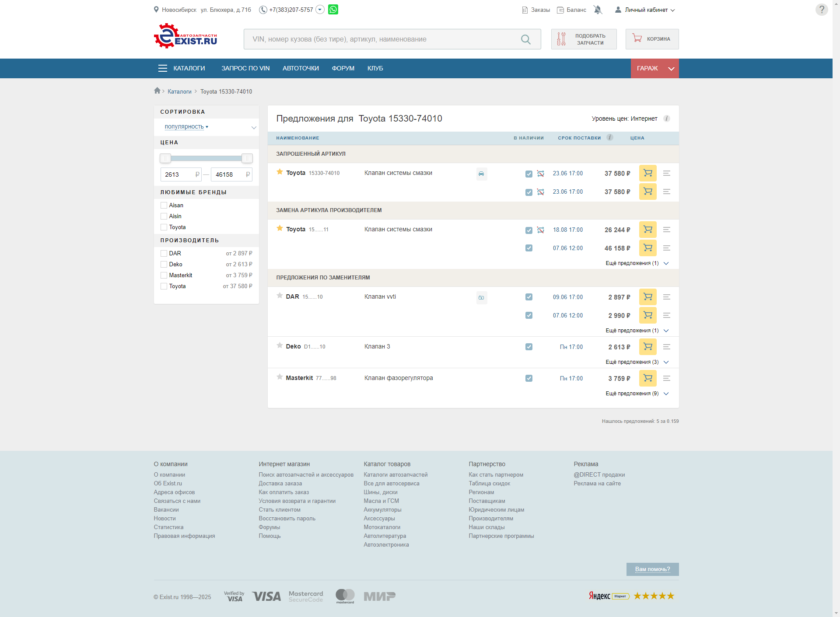Click the crossed-out notification bell icon

(x=598, y=10)
